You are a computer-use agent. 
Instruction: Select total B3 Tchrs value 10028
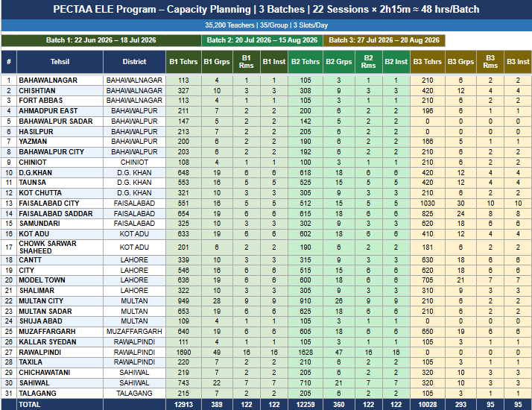pos(428,405)
